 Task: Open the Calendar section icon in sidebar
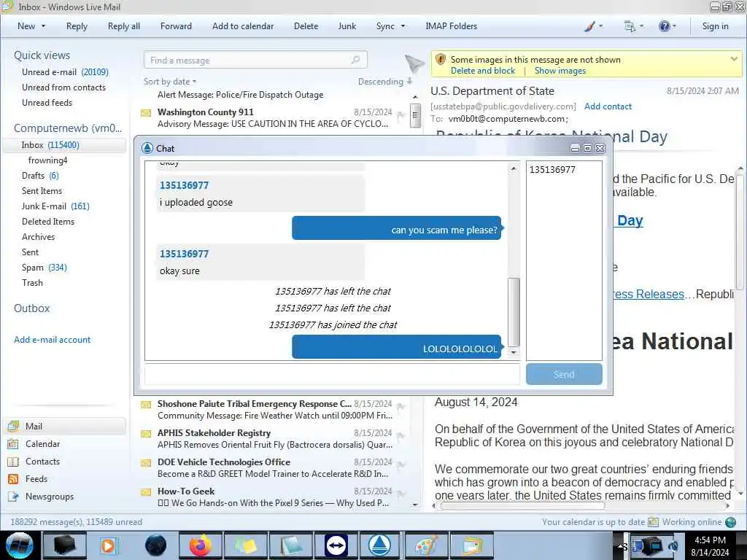(13, 444)
